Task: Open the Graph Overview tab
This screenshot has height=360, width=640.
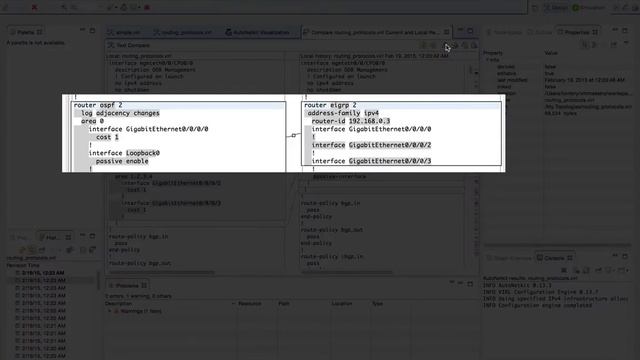Action: click(x=509, y=258)
